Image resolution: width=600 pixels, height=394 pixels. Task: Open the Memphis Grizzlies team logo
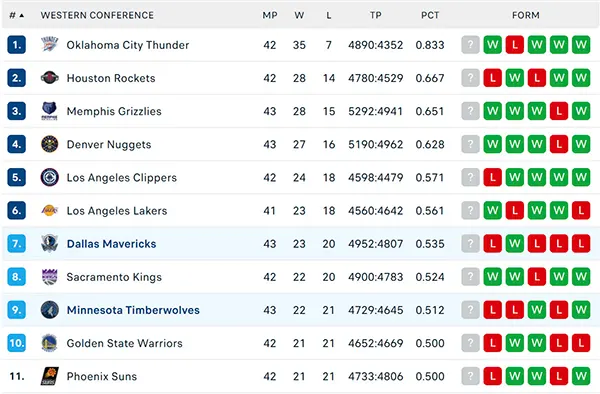(x=50, y=111)
